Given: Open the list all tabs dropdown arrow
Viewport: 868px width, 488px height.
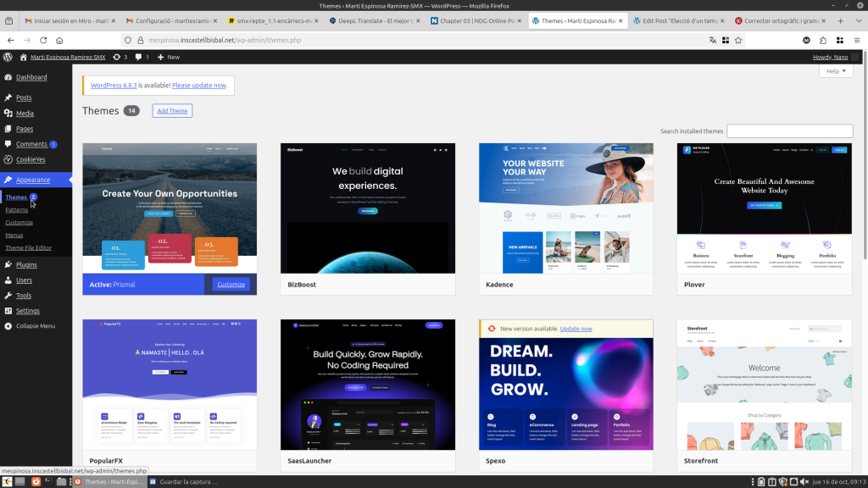Looking at the screenshot, I should click(856, 20).
